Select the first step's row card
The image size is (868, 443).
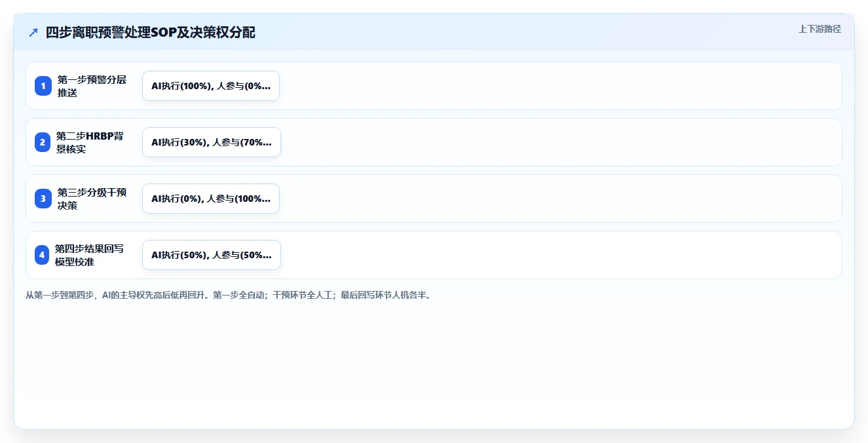[x=434, y=86]
